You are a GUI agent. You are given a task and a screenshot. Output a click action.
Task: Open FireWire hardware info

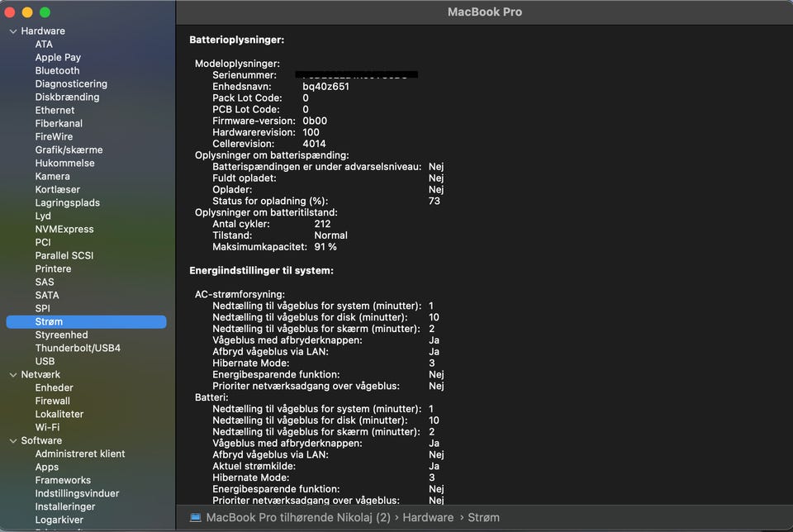coord(55,136)
